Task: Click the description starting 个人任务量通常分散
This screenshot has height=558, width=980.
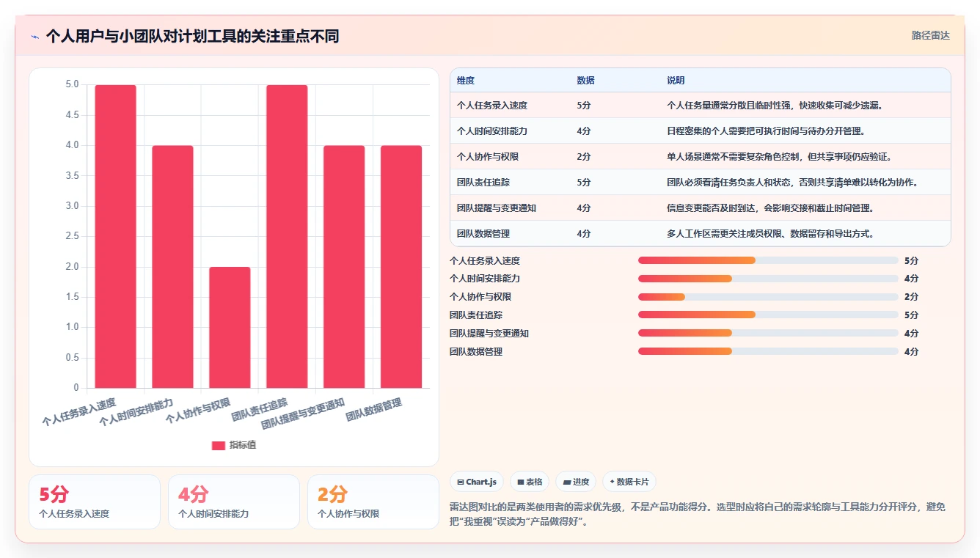Action: pyautogui.click(x=775, y=106)
